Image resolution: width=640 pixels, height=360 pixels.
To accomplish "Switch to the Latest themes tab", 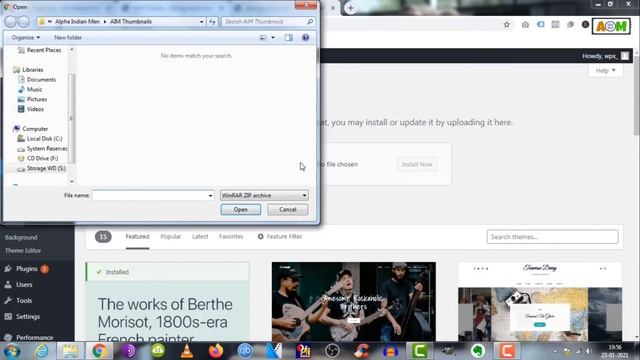I will (200, 236).
